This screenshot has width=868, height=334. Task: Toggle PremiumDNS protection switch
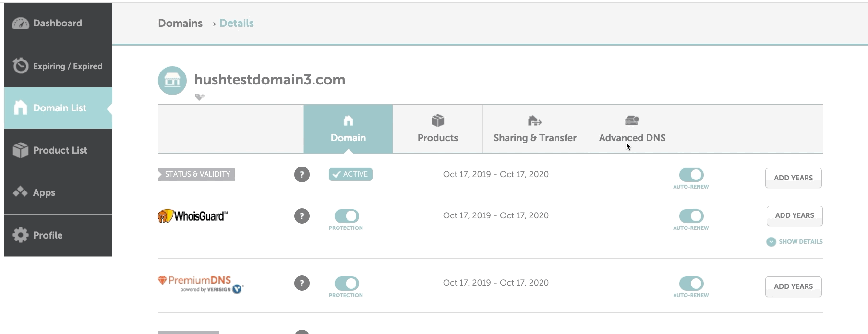(x=346, y=283)
